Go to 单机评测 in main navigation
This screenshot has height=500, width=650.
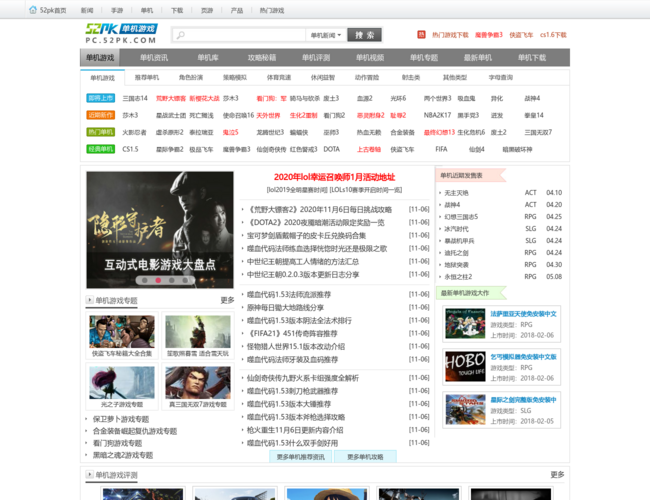316,58
